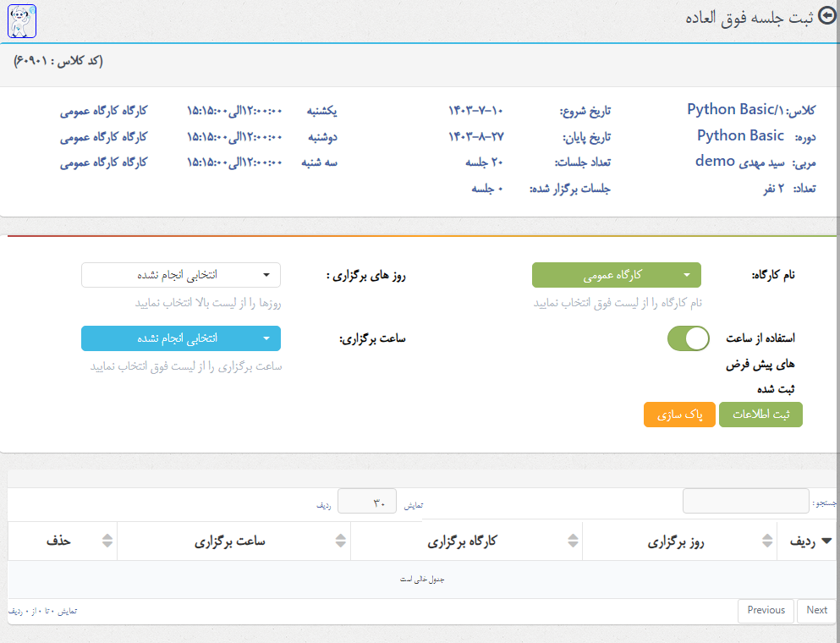Open the robot avatar logo icon
Image resolution: width=840 pixels, height=643 pixels.
coord(22,21)
